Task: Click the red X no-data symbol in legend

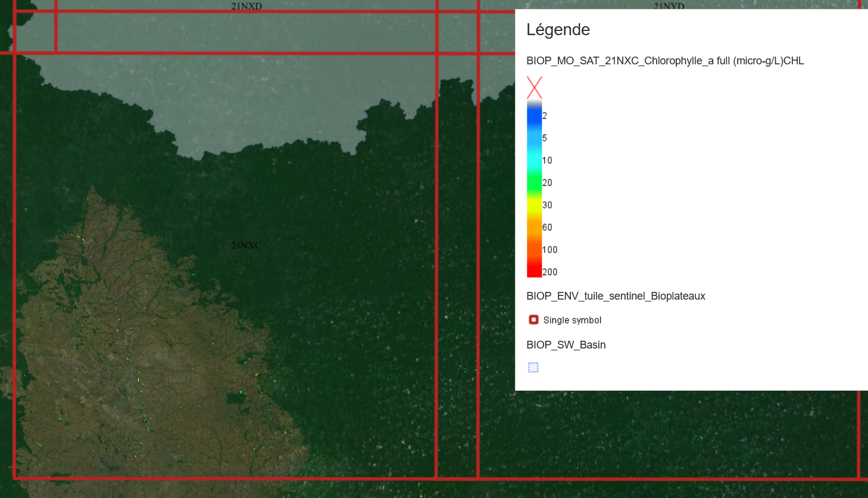Action: [534, 88]
